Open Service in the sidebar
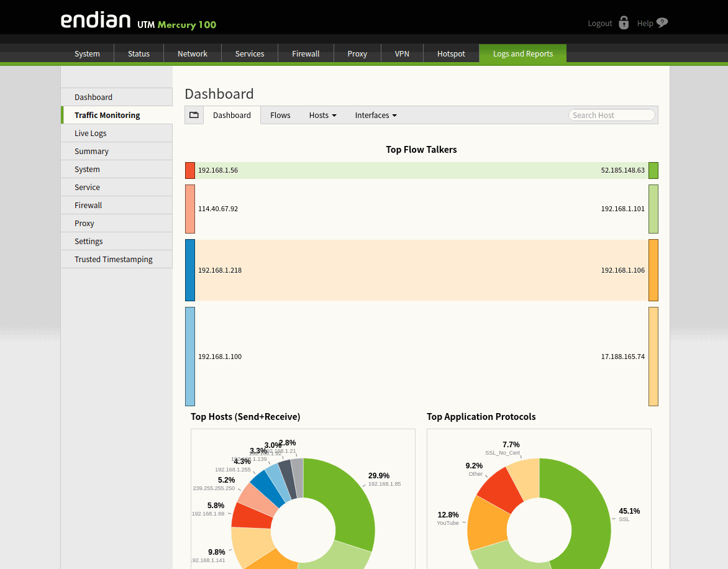The image size is (728, 569). pyautogui.click(x=117, y=187)
